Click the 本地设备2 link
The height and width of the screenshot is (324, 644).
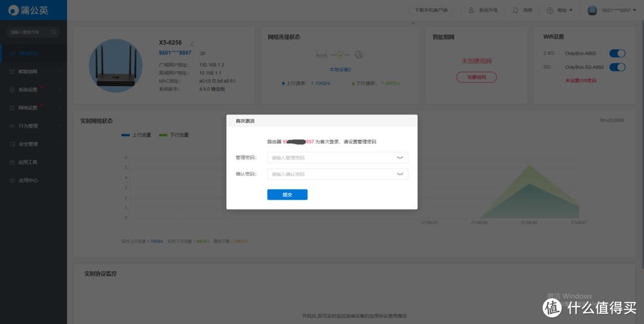pyautogui.click(x=340, y=69)
